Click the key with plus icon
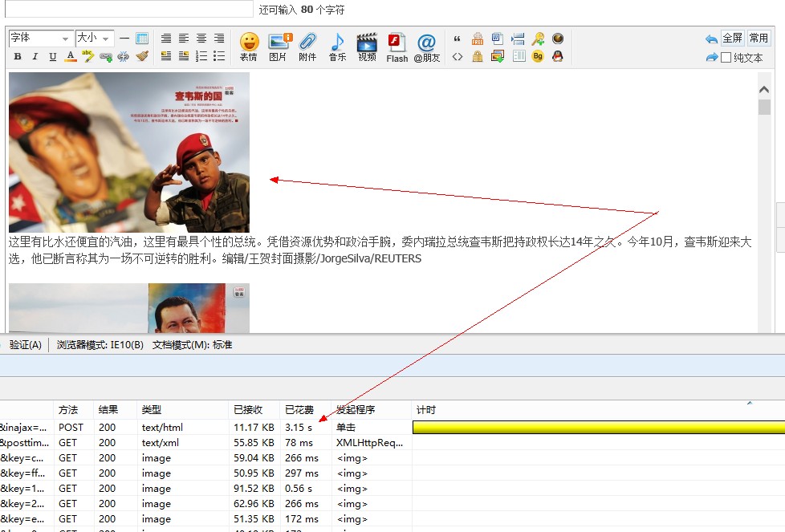The image size is (785, 532). coord(538,39)
